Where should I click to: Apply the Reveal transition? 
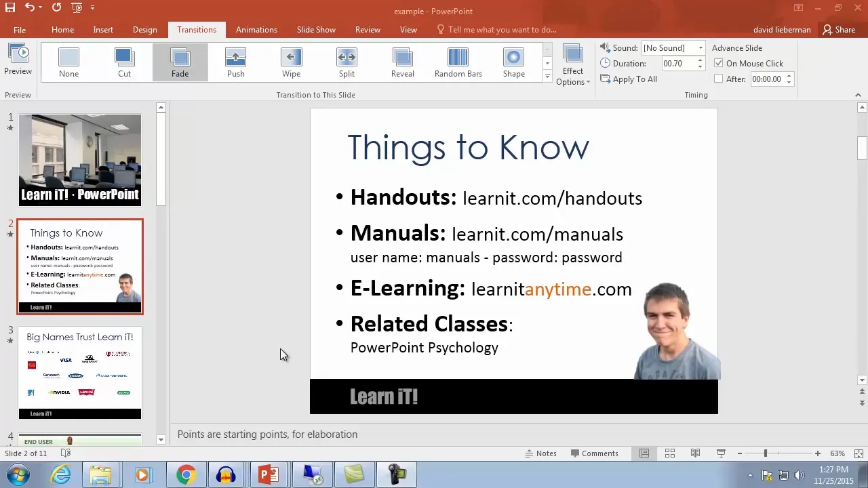tap(402, 63)
